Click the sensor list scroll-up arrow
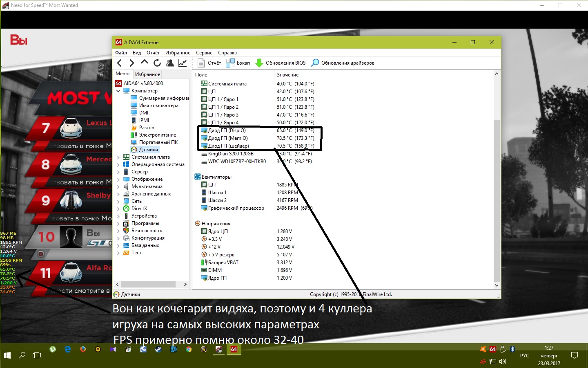The image size is (588, 368). tap(497, 74)
